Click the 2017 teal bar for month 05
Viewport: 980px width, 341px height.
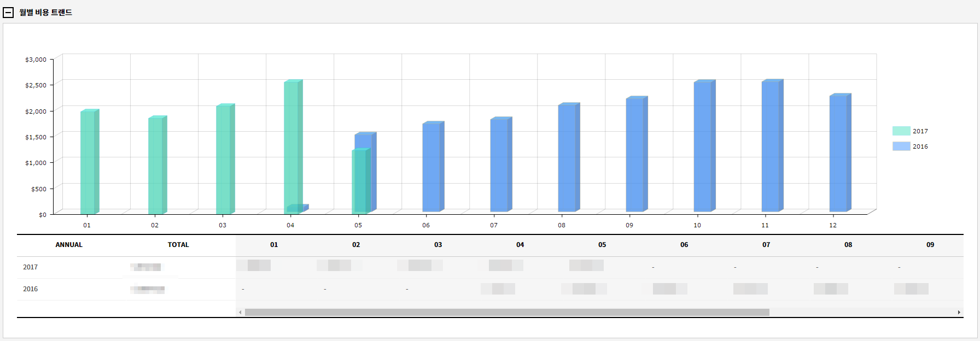[x=358, y=181]
